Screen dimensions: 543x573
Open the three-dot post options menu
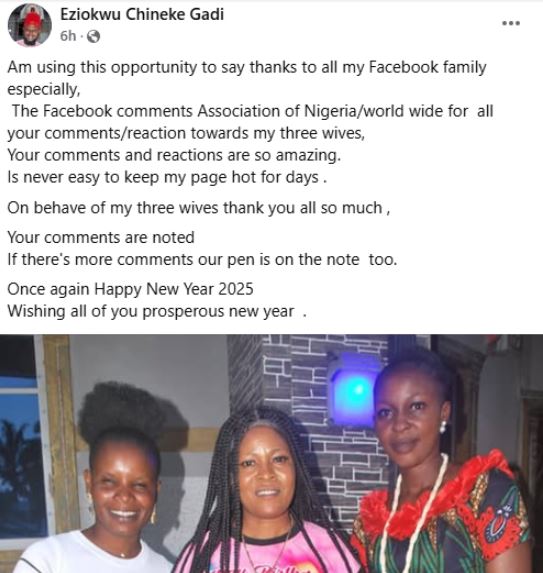pyautogui.click(x=511, y=23)
